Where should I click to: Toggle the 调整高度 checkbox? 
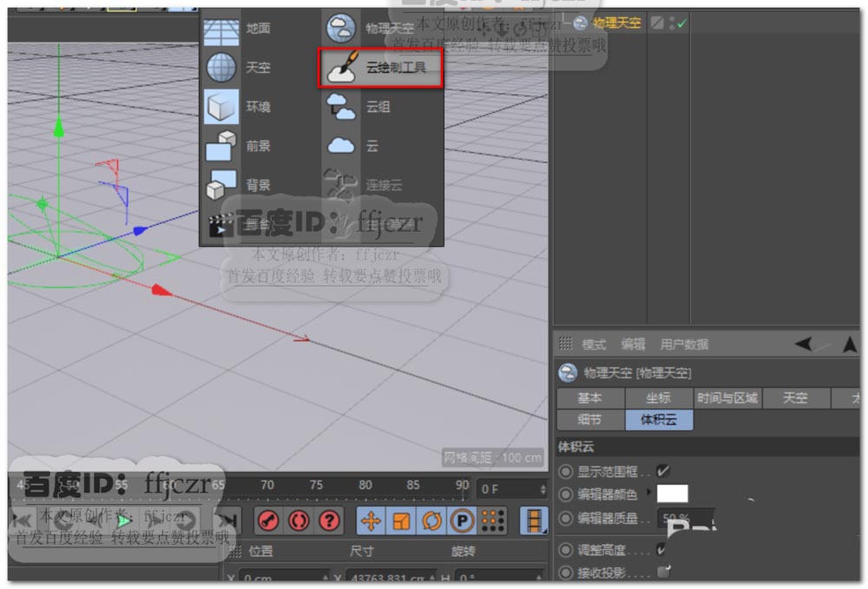[662, 549]
